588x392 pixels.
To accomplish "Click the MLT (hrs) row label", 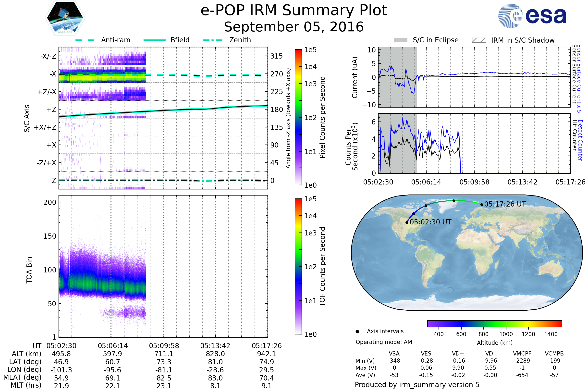I will 26,385.
